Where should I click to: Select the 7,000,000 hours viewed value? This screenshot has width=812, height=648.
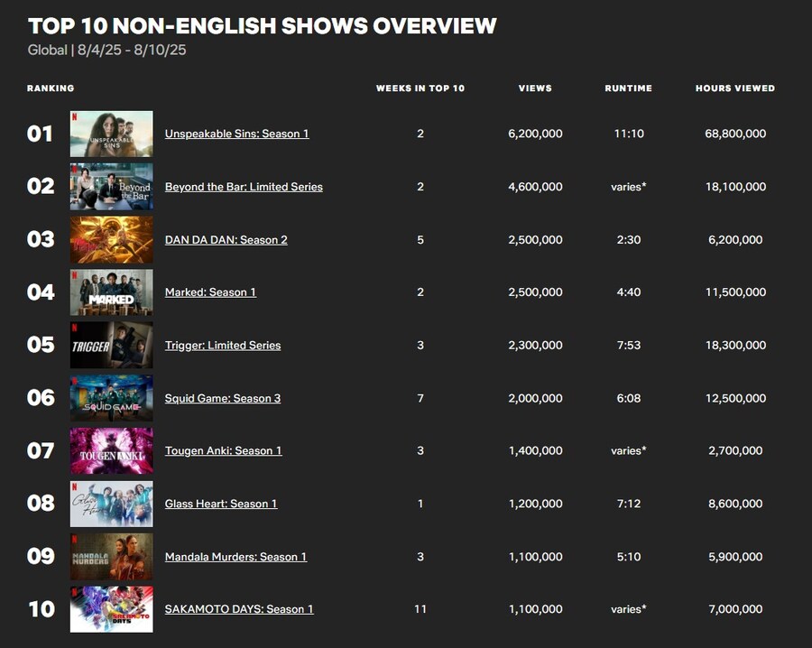tap(735, 609)
